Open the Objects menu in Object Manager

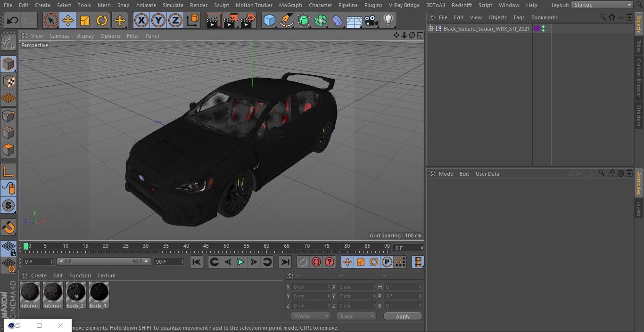tap(497, 17)
